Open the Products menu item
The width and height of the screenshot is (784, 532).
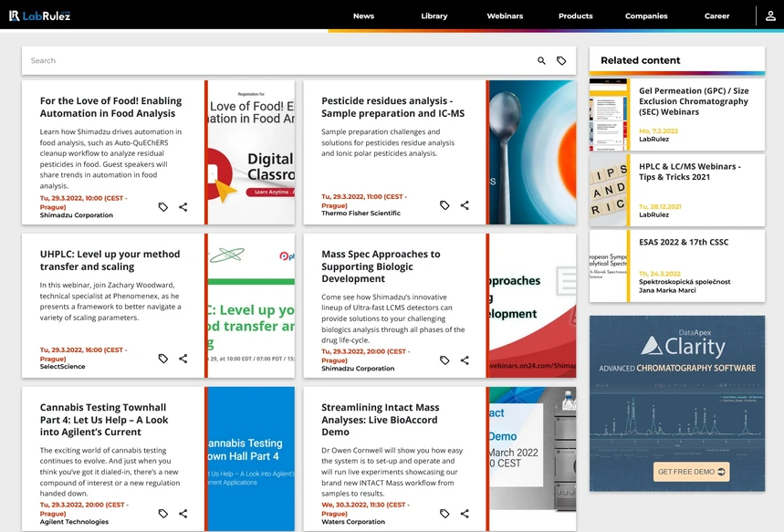576,16
